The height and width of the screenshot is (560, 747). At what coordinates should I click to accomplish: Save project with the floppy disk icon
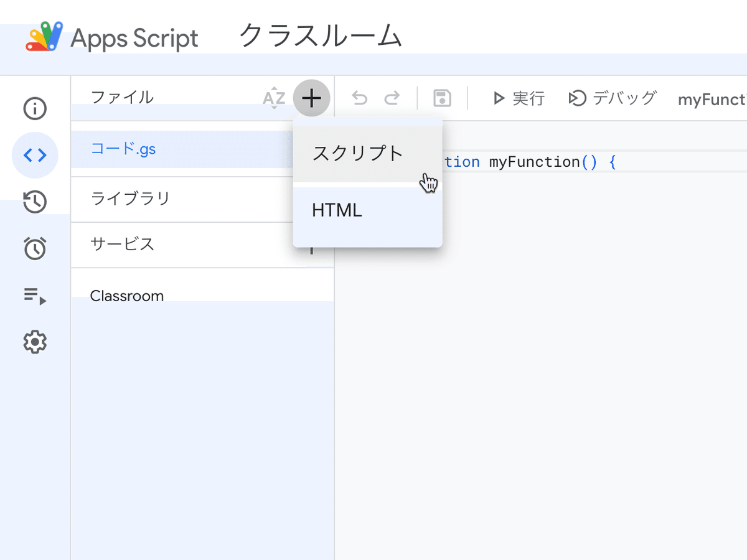pyautogui.click(x=442, y=98)
